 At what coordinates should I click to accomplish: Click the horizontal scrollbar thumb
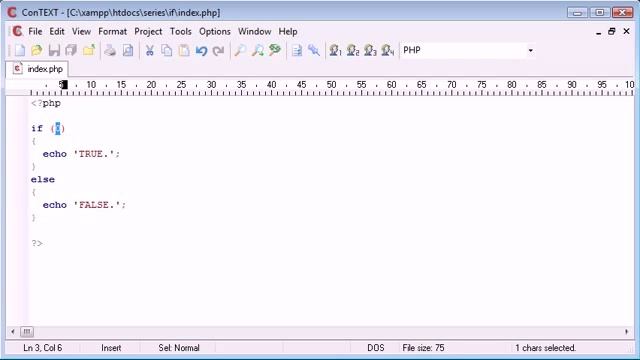[27, 332]
